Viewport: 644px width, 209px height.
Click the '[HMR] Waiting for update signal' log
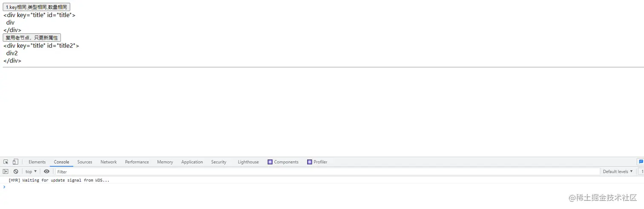pos(59,180)
